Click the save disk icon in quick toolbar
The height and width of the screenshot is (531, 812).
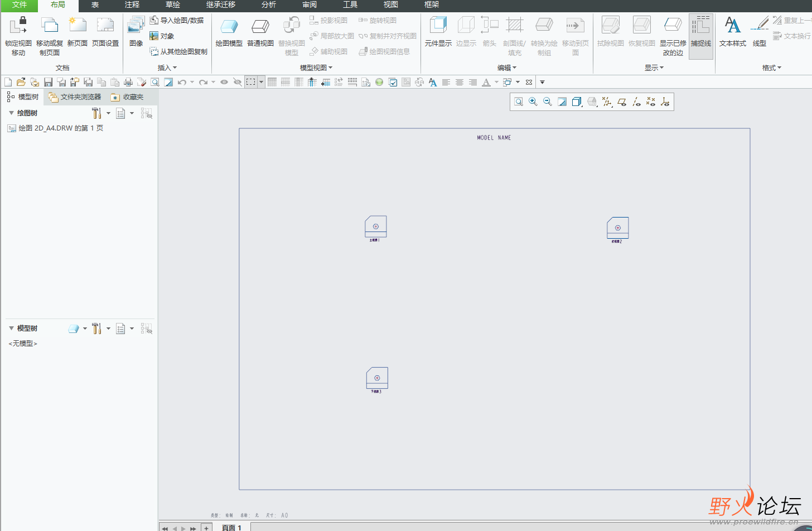[x=48, y=82]
